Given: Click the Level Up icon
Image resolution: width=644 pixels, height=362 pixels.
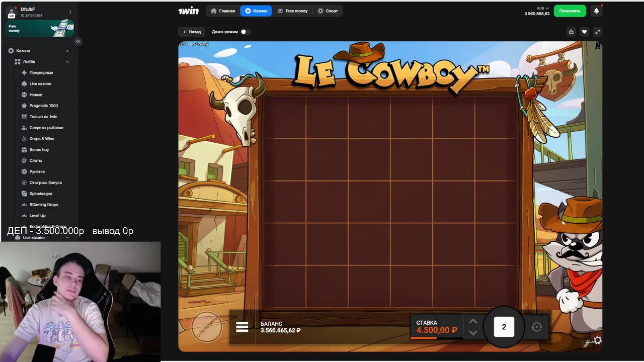Looking at the screenshot, I should tap(24, 216).
